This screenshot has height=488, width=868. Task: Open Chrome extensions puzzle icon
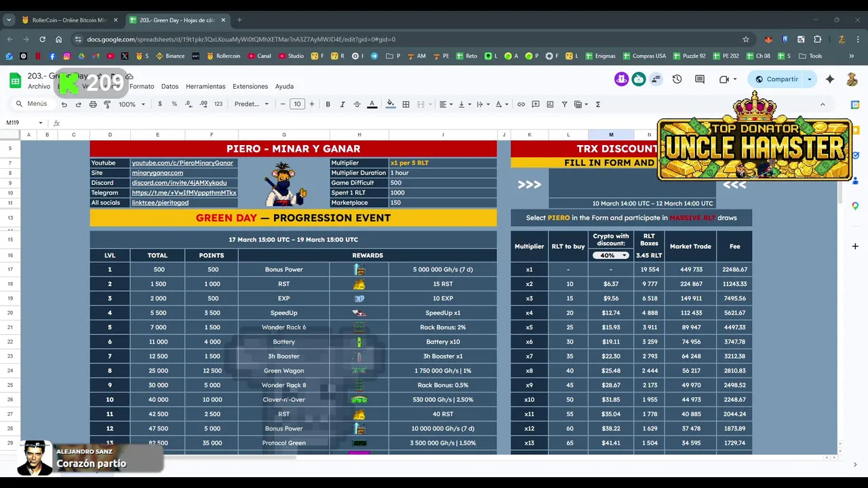(x=818, y=39)
